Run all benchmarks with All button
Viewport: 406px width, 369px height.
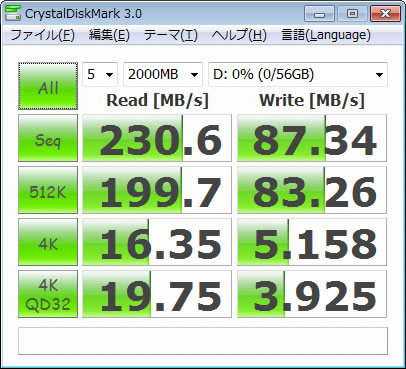click(x=48, y=86)
